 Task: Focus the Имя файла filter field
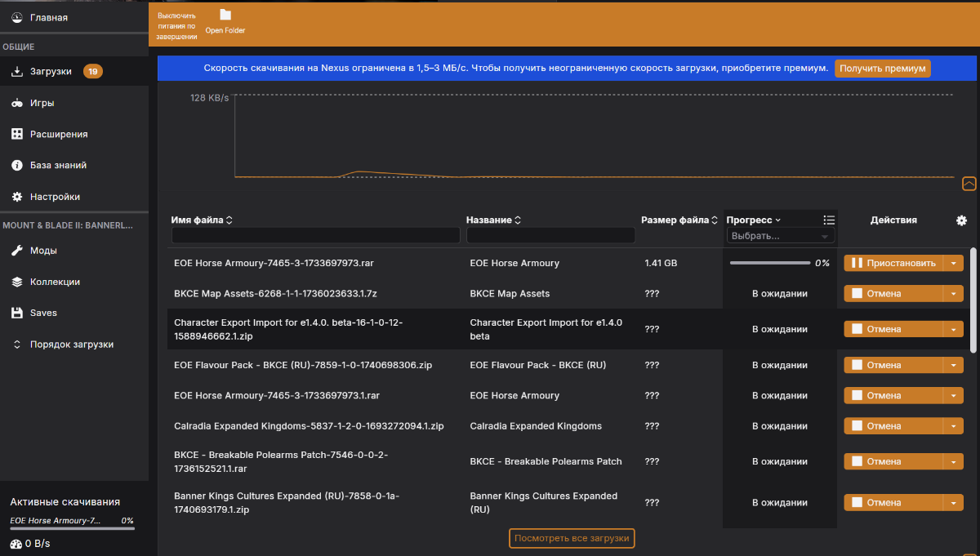316,235
